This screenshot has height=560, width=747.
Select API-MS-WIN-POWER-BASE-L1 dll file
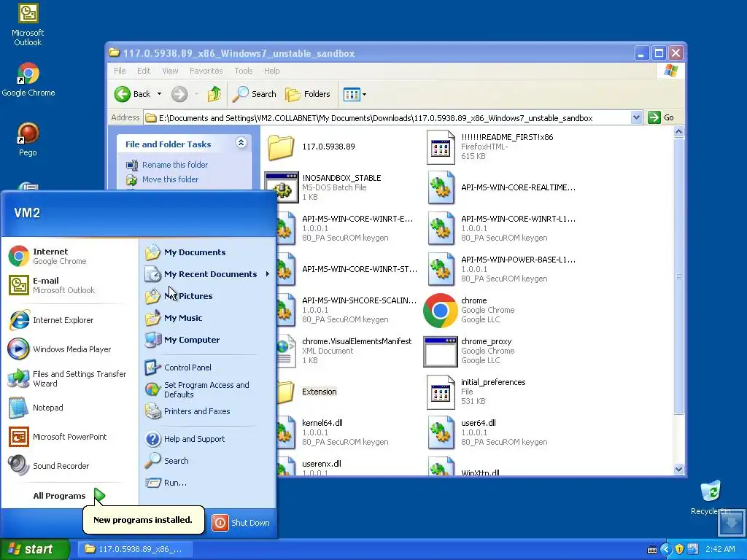pyautogui.click(x=501, y=269)
